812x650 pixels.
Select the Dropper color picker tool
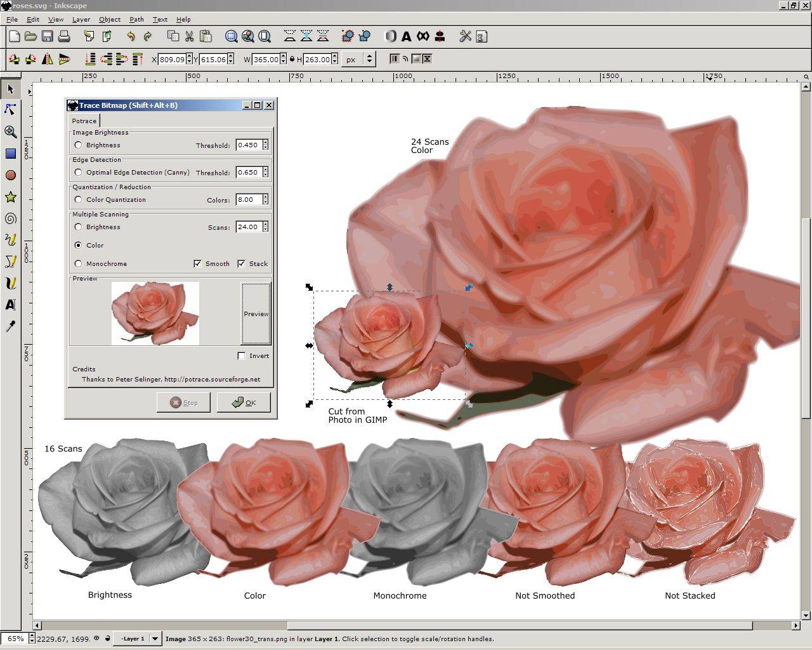pyautogui.click(x=10, y=326)
